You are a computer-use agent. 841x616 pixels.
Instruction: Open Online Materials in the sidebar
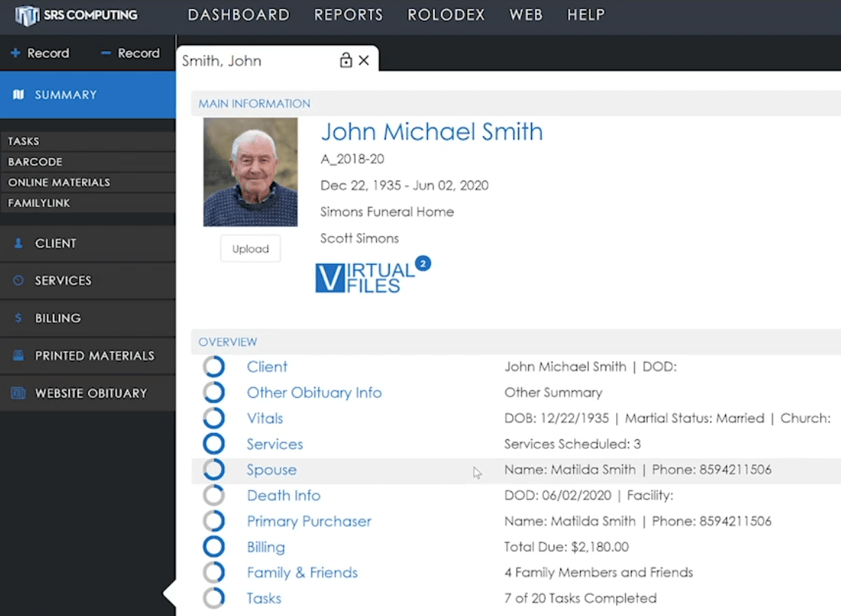88,182
